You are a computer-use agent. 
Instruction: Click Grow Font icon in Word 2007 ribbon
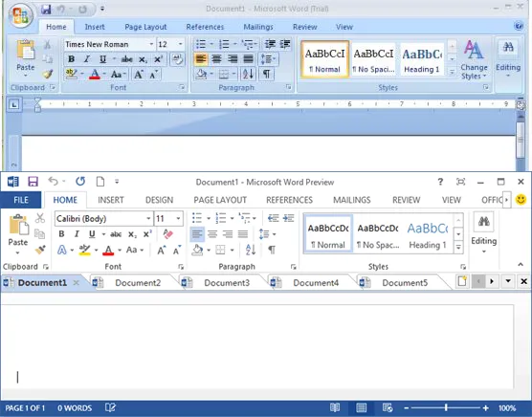point(139,75)
